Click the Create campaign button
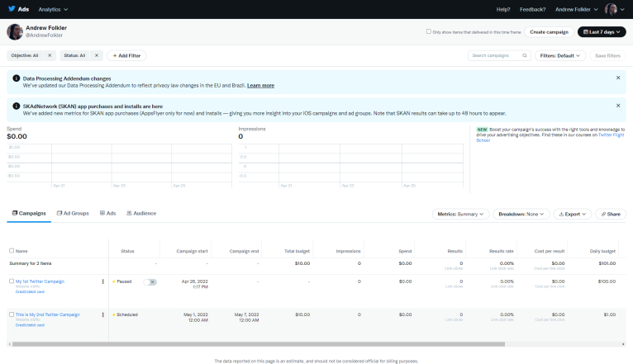Screen dimensions: 633x364 (x=549, y=31)
